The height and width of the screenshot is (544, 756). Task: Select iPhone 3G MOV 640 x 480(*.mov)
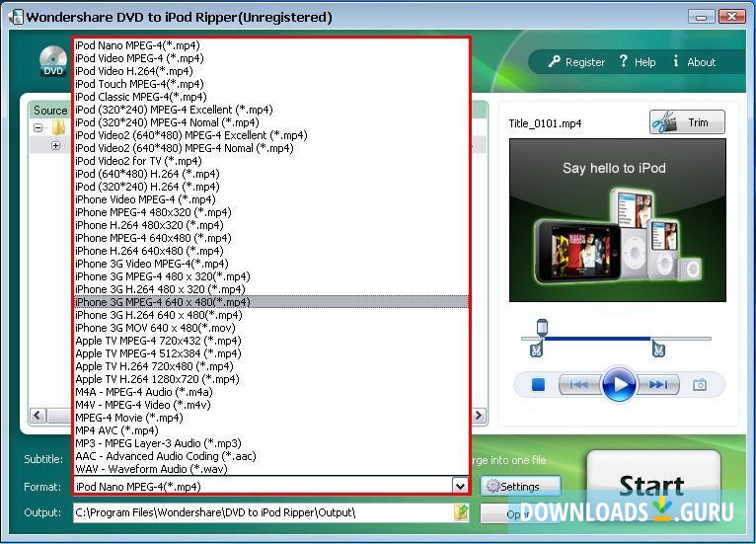point(271,328)
